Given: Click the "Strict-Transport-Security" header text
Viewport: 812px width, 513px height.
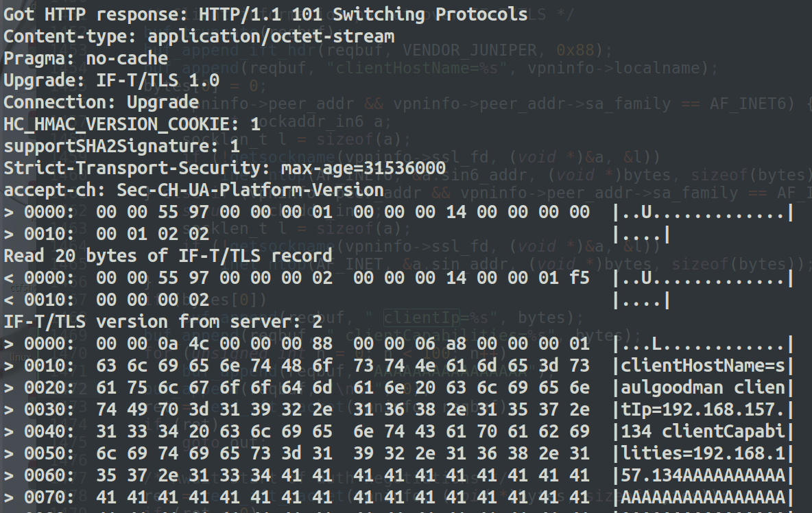Looking at the screenshot, I should (x=137, y=168).
